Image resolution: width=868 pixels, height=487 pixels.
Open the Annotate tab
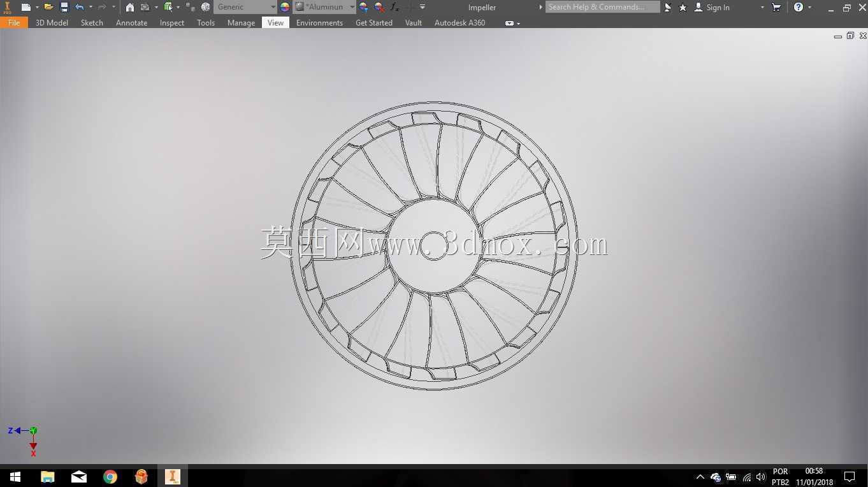click(131, 23)
